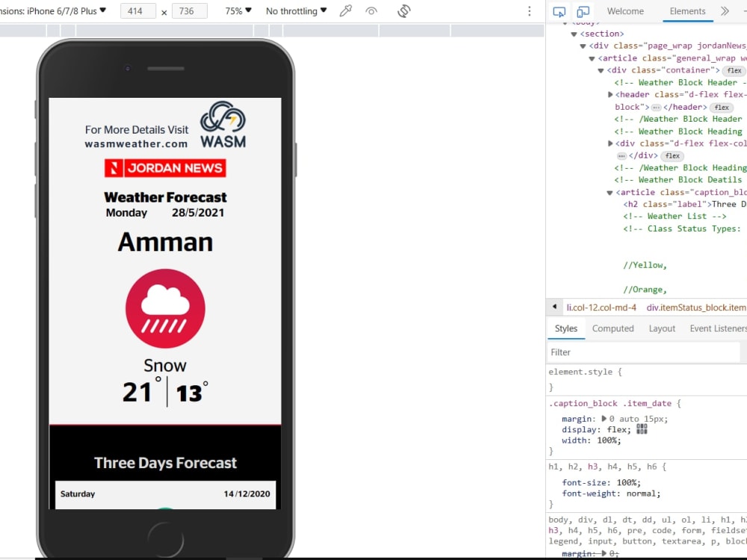Viewport: 747px width, 560px height.
Task: Open the Styles tab
Action: click(x=566, y=329)
